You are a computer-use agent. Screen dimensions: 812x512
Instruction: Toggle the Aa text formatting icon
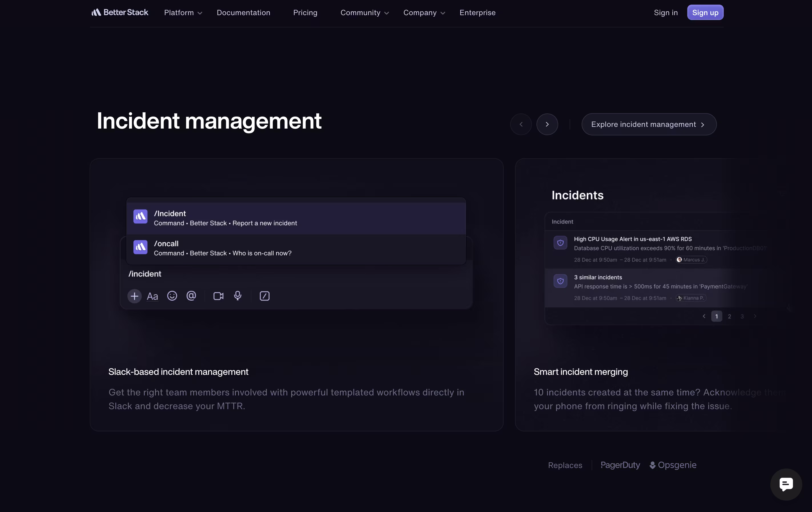click(x=152, y=296)
